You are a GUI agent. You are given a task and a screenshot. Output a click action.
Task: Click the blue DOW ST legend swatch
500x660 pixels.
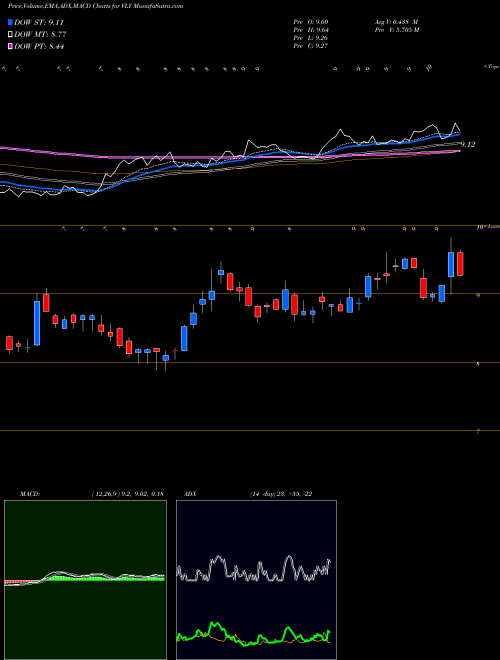point(11,22)
